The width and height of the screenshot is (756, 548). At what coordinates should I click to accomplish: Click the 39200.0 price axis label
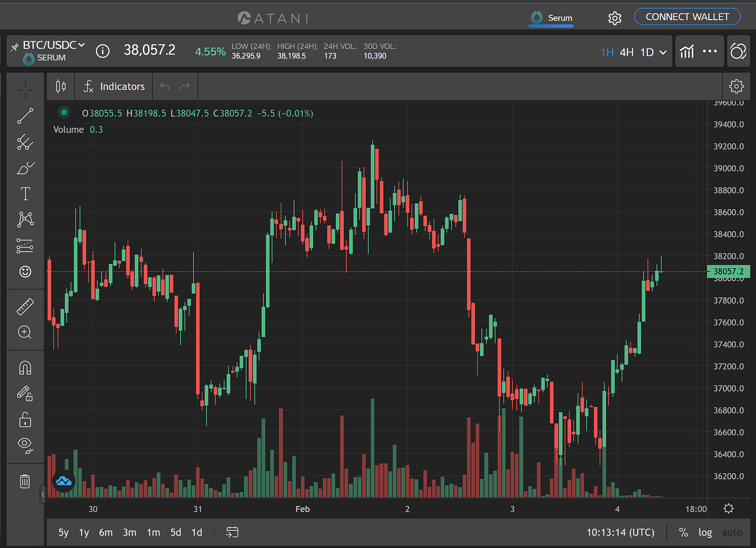[728, 146]
